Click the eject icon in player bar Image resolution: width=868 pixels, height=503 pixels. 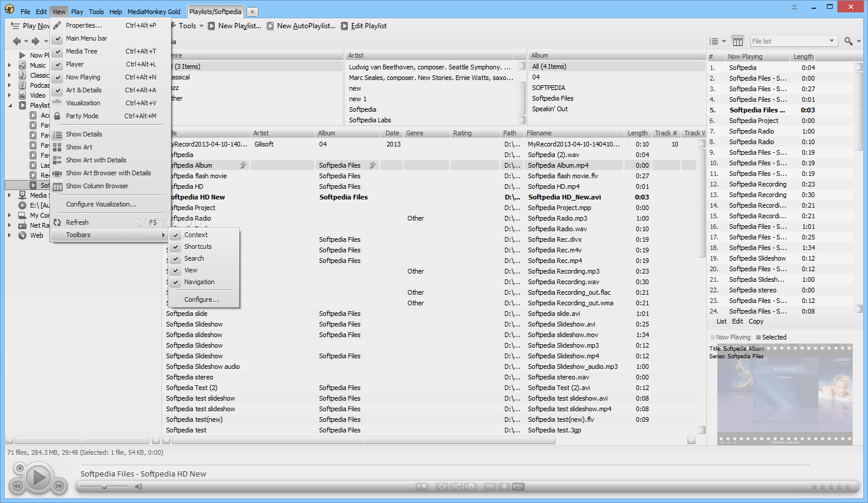(504, 487)
